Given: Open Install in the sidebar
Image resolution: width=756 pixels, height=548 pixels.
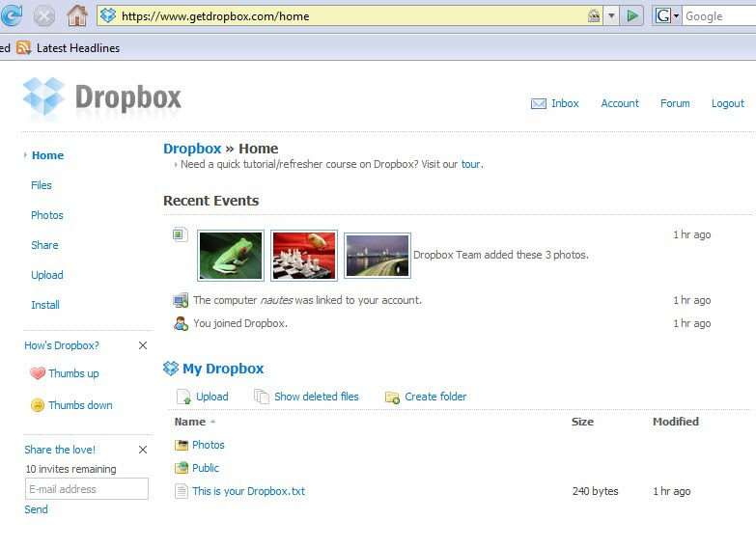Looking at the screenshot, I should pos(45,305).
